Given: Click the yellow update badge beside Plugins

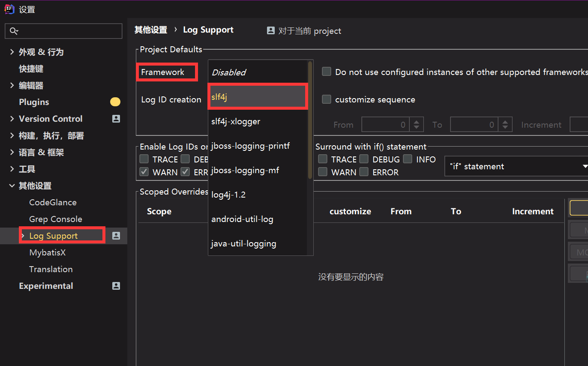Looking at the screenshot, I should (x=115, y=102).
